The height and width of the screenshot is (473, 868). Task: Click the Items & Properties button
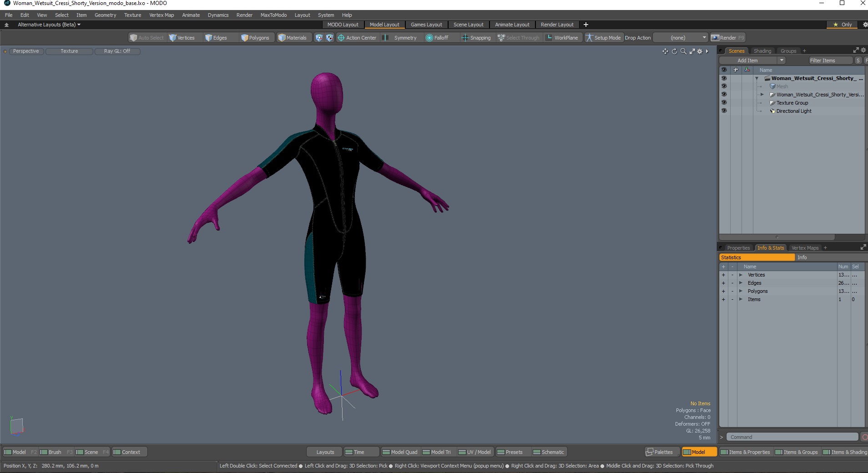745,452
